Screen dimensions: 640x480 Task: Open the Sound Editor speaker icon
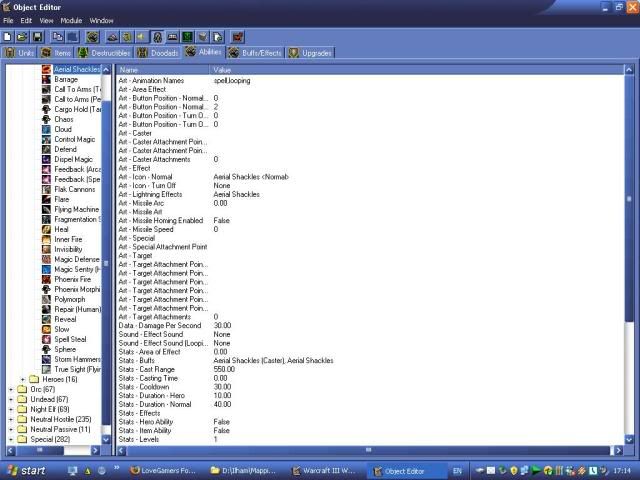tap(142, 37)
